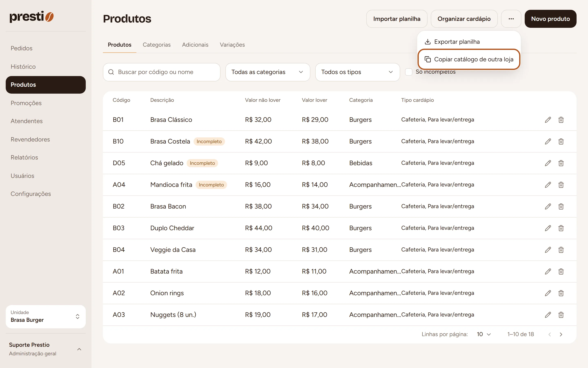Open Usuários in the sidebar
Screen dimensions: 588x368
(x=46, y=176)
